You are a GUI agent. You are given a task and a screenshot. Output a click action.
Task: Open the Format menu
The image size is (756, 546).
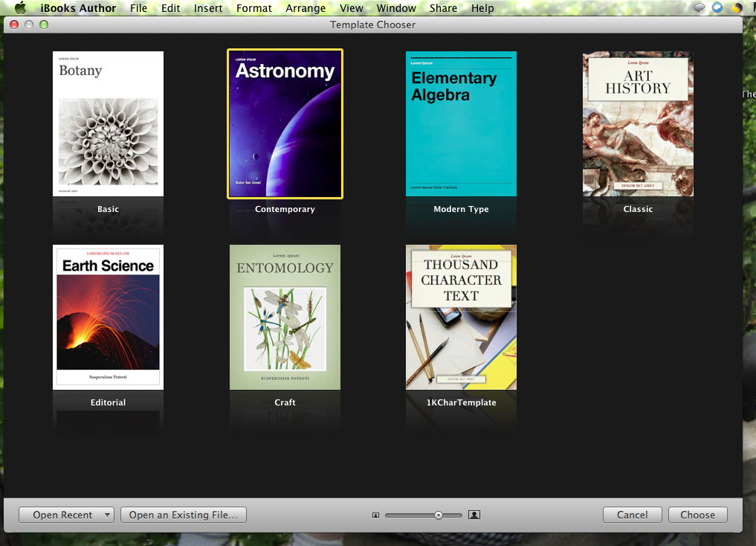254,8
